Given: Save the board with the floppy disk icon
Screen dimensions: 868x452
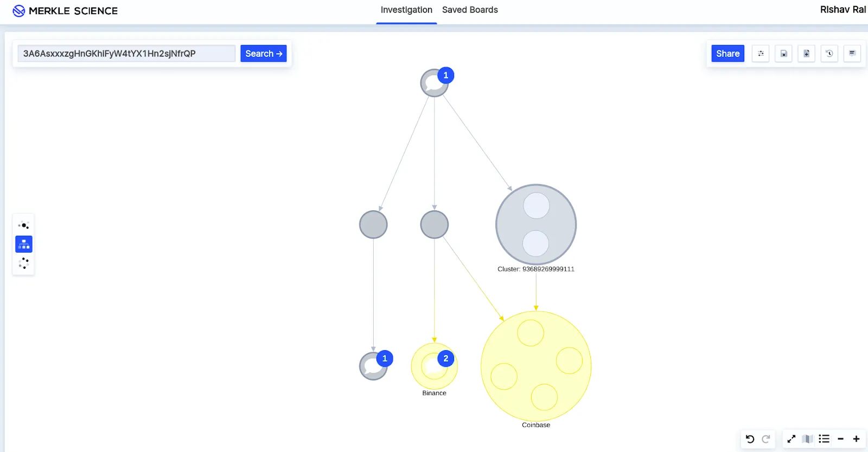Looking at the screenshot, I should click(783, 53).
